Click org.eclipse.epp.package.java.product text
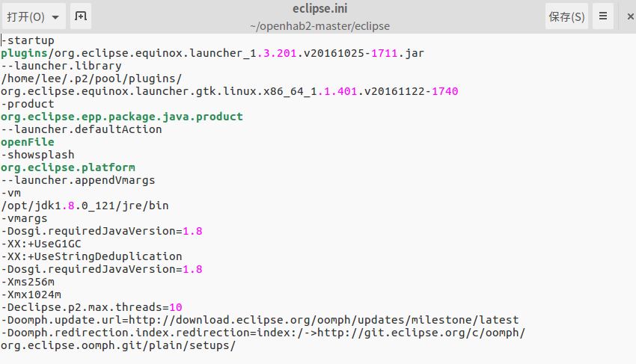 coord(122,117)
